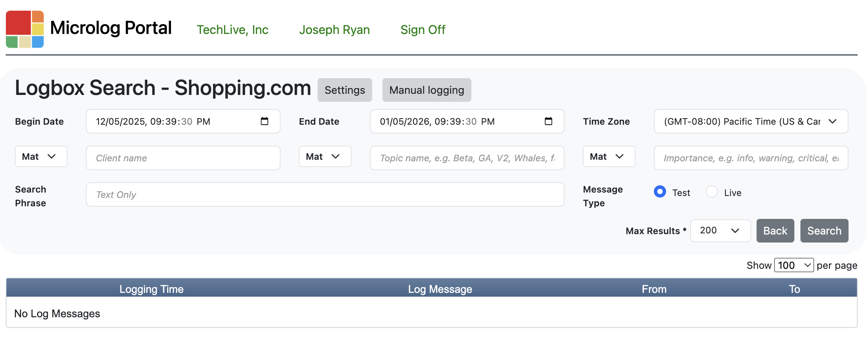Open the Begin Date calendar picker icon
868x347 pixels.
[264, 121]
